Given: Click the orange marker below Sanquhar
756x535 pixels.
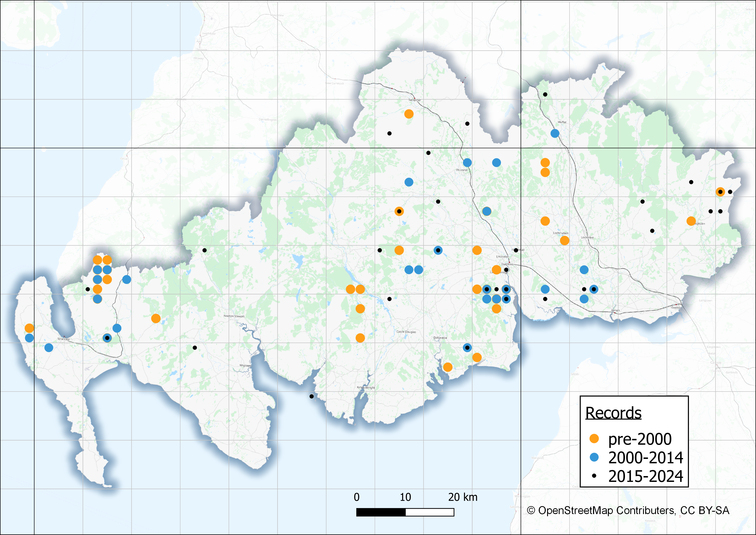Looking at the screenshot, I should [409, 114].
